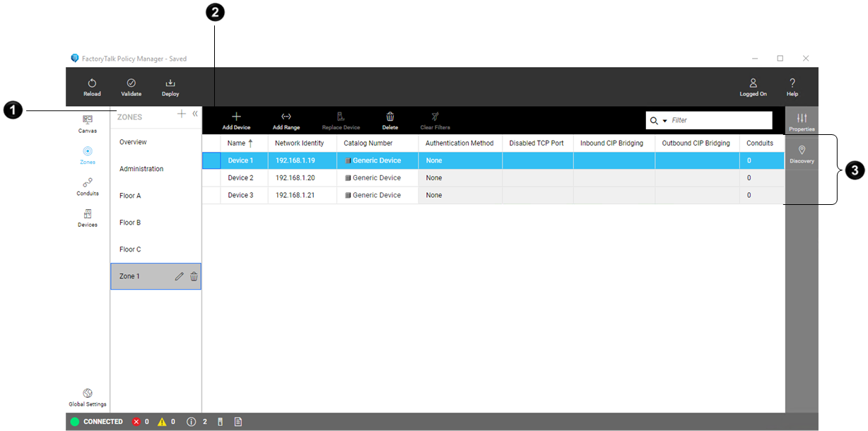Run Validate from the top toolbar
Screen dimensions: 868x431
[131, 83]
